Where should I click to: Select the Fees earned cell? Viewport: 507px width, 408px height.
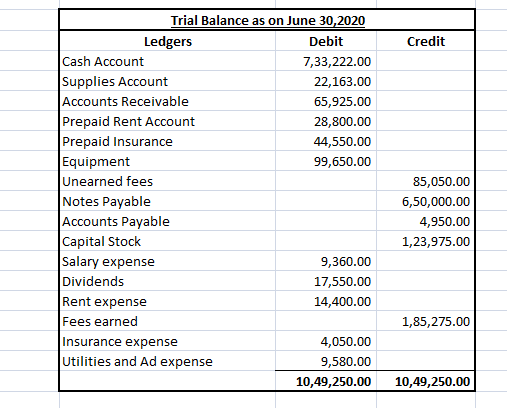coord(168,321)
